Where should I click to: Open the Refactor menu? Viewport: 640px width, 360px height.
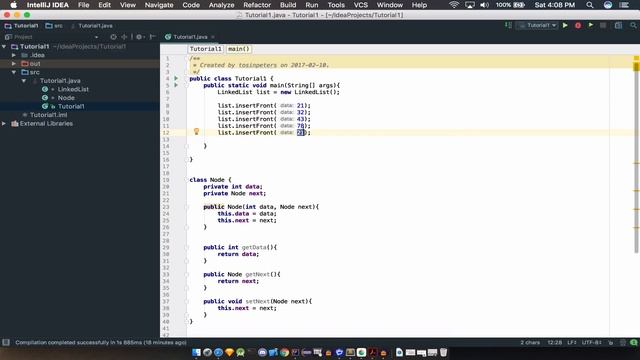pos(257,5)
